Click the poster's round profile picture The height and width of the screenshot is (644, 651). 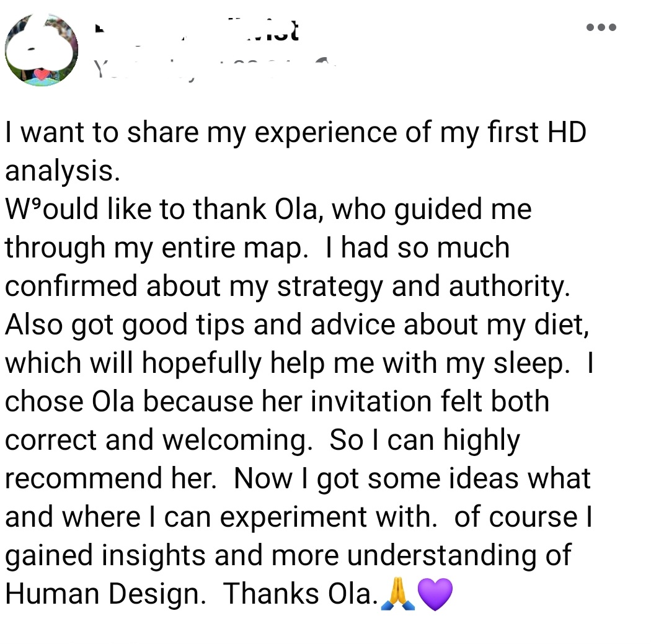42,49
